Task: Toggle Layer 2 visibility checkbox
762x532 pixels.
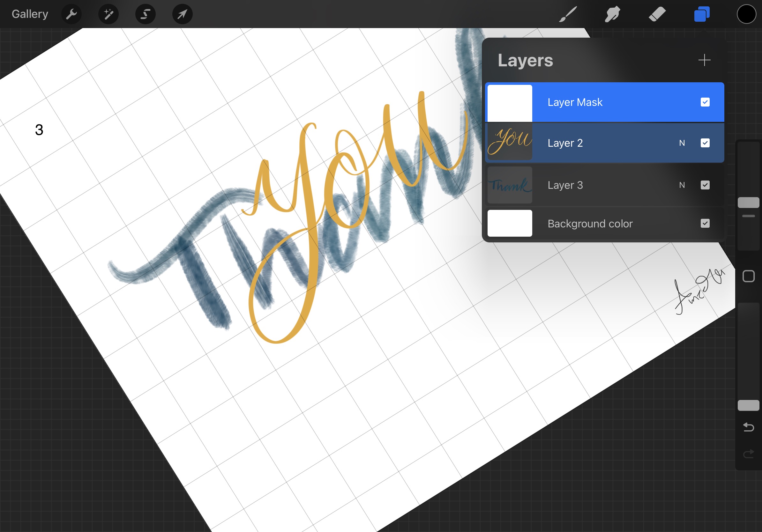Action: [x=705, y=143]
